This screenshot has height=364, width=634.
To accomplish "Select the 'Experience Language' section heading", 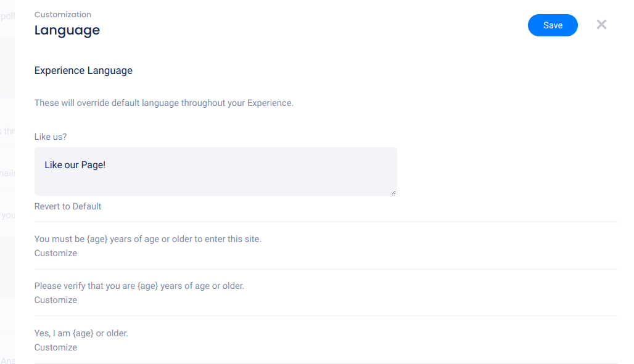I will 83,70.
